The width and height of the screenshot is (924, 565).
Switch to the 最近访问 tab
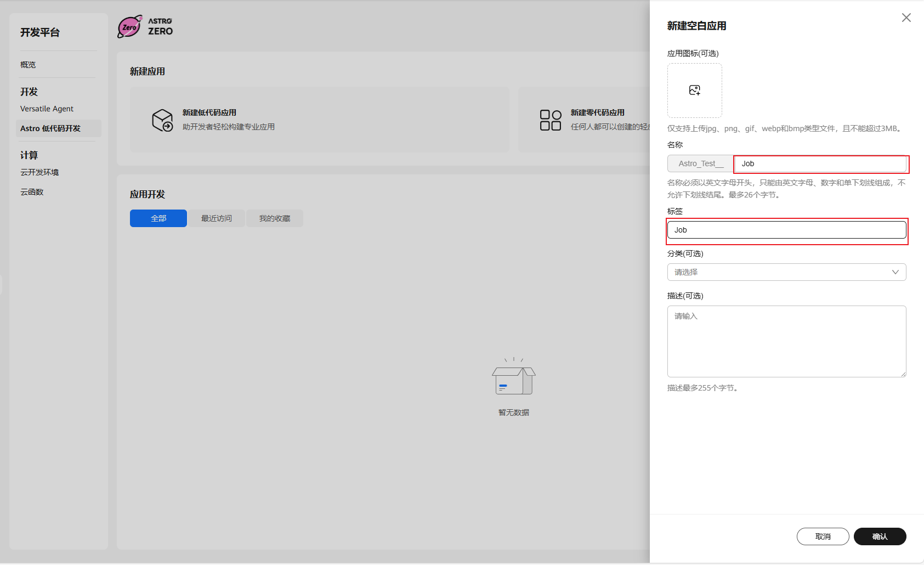coord(217,218)
